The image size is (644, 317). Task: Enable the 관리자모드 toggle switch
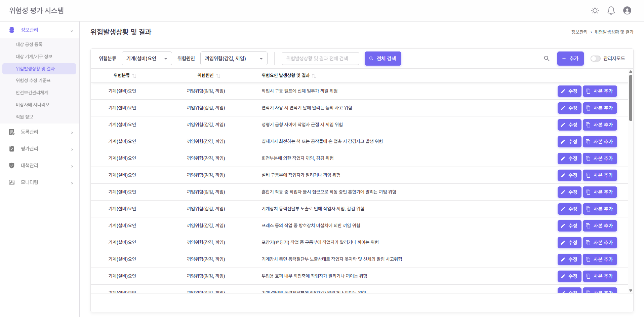(595, 59)
